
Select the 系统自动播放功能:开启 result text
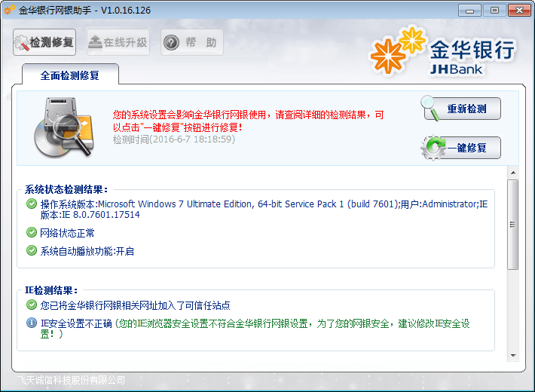pos(87,251)
